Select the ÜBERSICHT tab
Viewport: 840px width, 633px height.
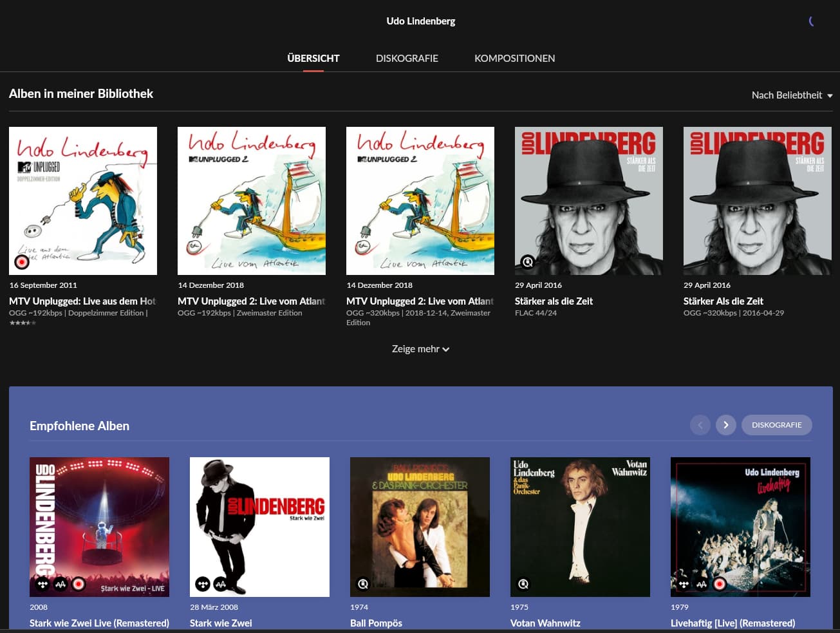[x=313, y=58]
